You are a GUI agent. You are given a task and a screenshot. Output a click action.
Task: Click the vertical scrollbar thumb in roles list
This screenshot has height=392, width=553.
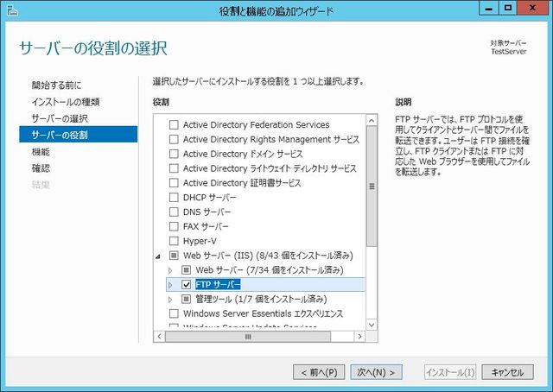pos(372,187)
